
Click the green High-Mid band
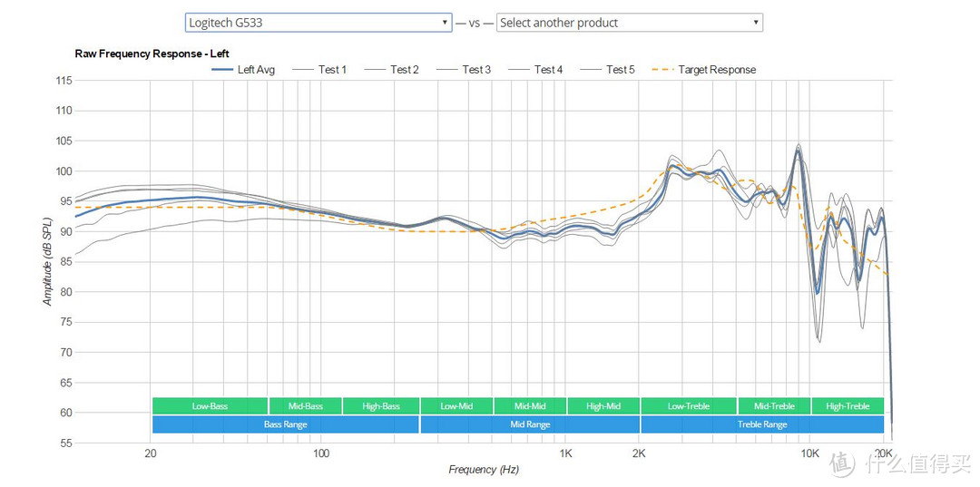tap(603, 406)
